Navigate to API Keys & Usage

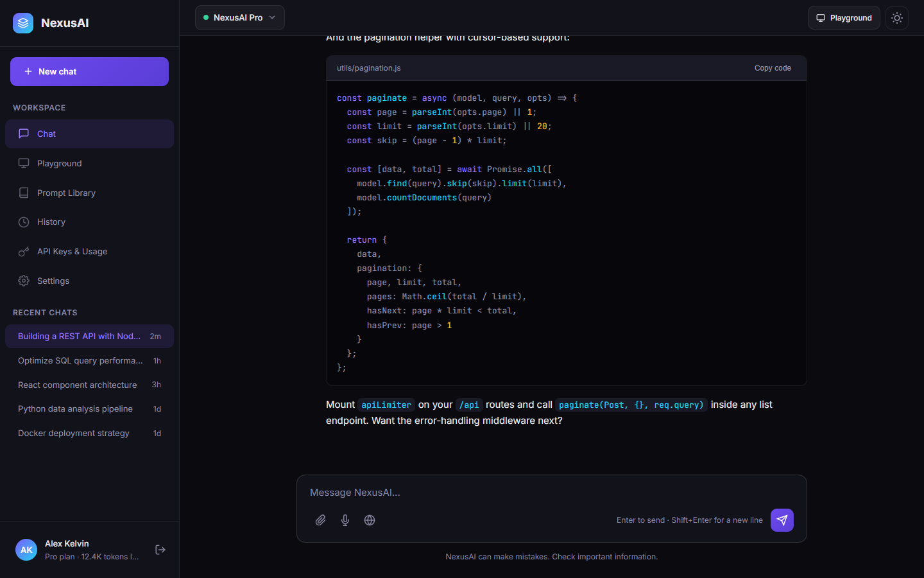click(x=89, y=252)
